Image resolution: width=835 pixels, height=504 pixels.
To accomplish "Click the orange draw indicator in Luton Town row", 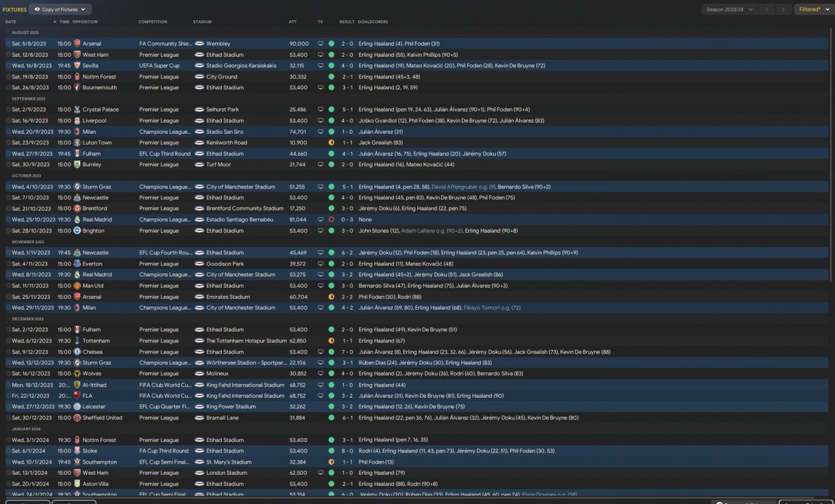I will coord(331,143).
